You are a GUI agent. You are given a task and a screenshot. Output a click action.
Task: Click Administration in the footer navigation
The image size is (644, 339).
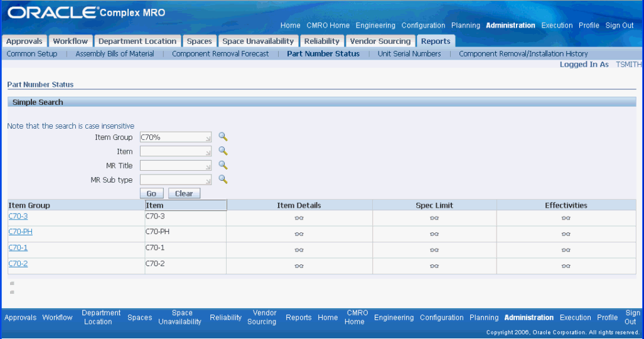pos(529,318)
